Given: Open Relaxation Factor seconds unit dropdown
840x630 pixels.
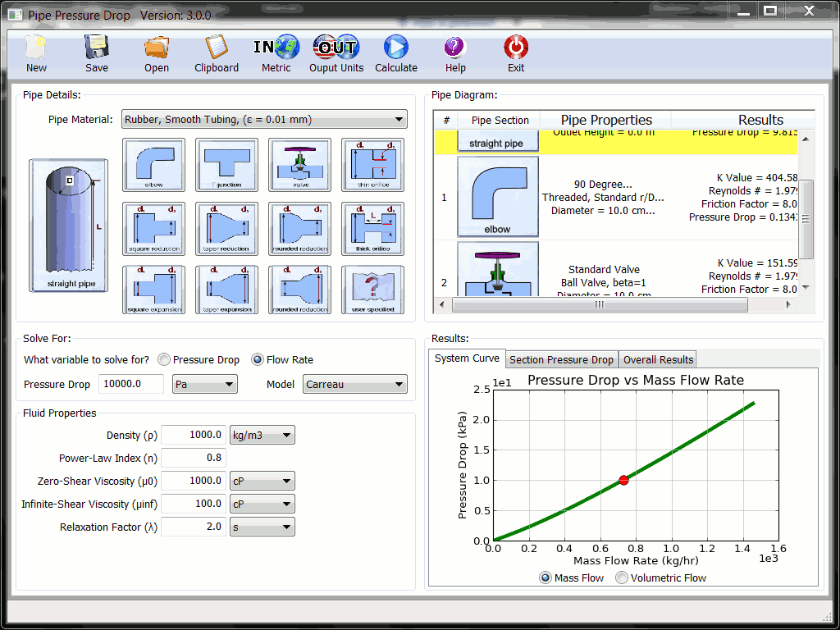Looking at the screenshot, I should [262, 527].
